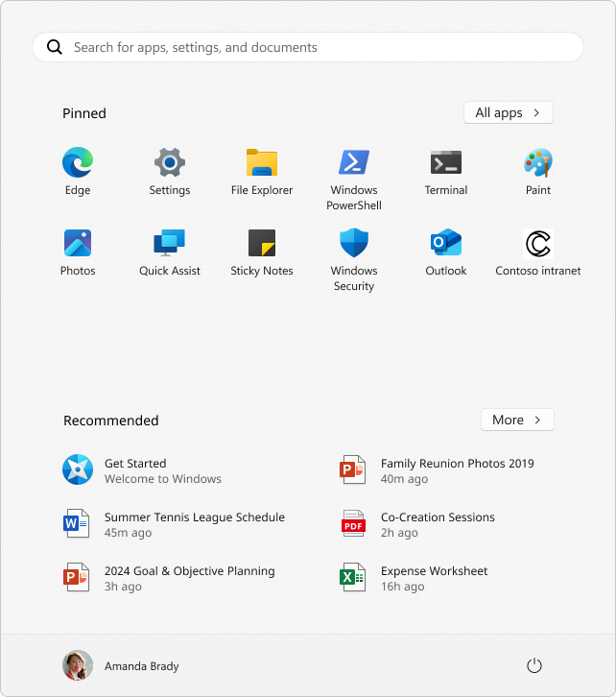Open Amanda Brady's account menu

click(x=121, y=665)
